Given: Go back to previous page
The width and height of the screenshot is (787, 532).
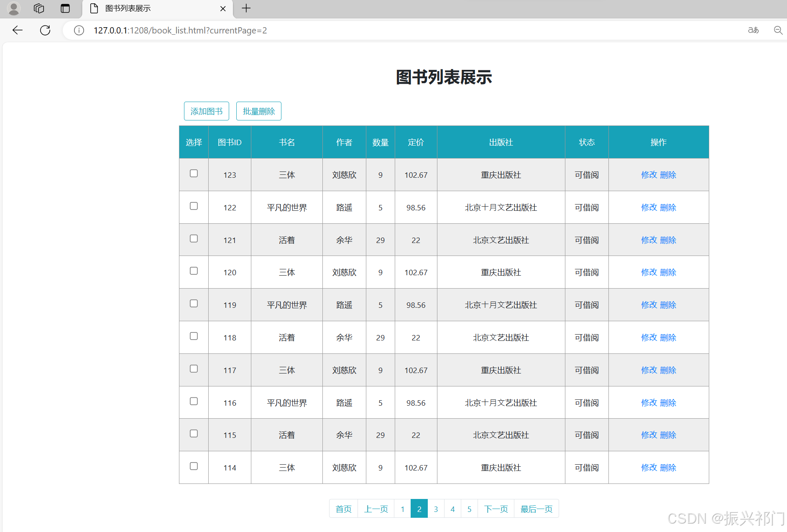Looking at the screenshot, I should pyautogui.click(x=18, y=30).
